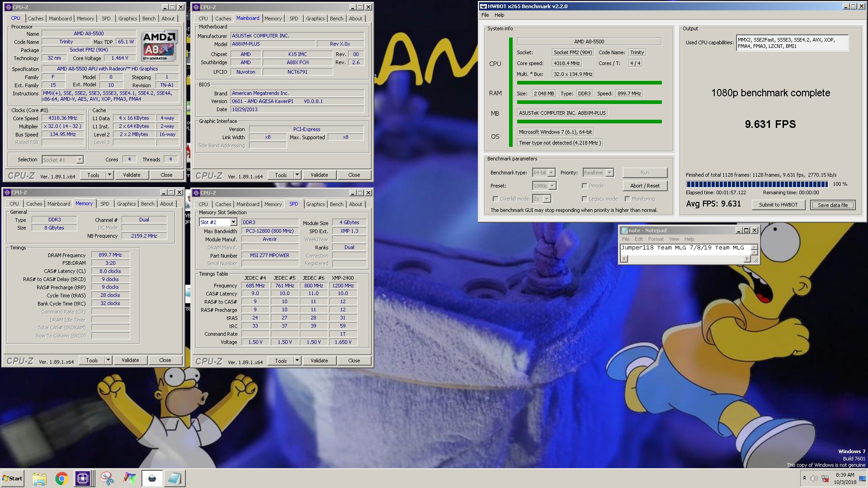Viewport: 868px width, 488px height.
Task: Enable the Pmode checkbox
Action: click(x=585, y=186)
